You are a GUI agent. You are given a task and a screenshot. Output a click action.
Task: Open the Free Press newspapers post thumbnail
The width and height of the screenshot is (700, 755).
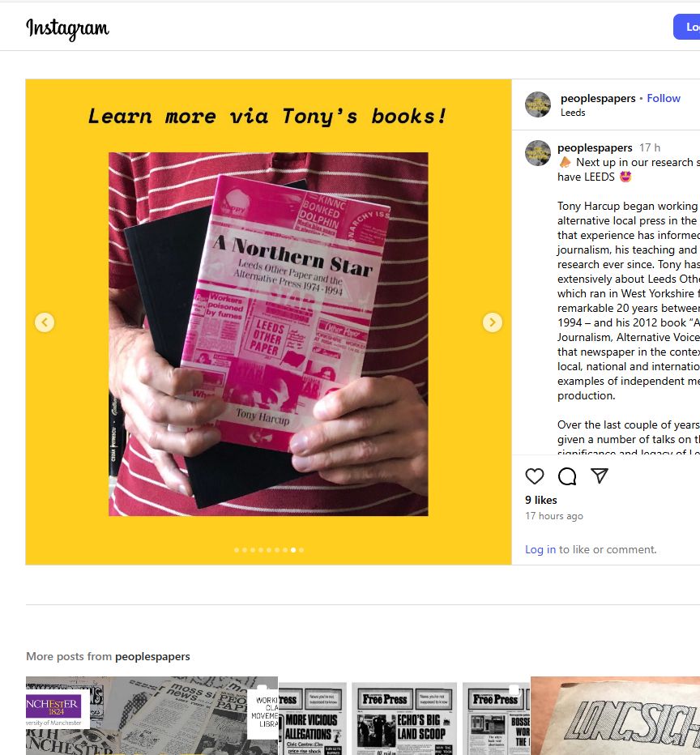click(x=404, y=715)
